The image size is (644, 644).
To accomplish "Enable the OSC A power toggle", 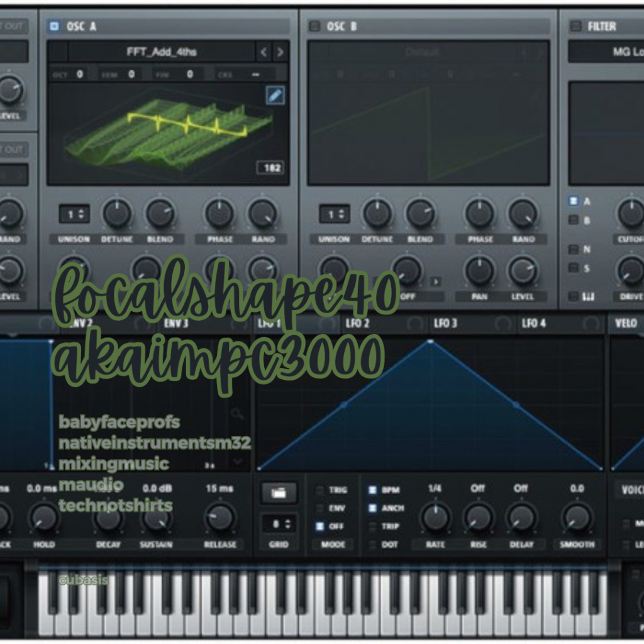I will coord(54,26).
